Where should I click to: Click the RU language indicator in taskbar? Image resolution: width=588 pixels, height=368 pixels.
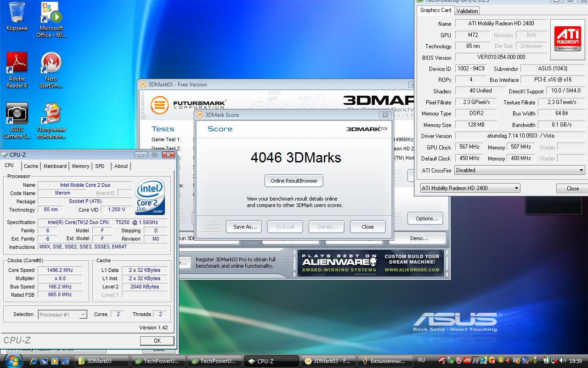pos(421,360)
